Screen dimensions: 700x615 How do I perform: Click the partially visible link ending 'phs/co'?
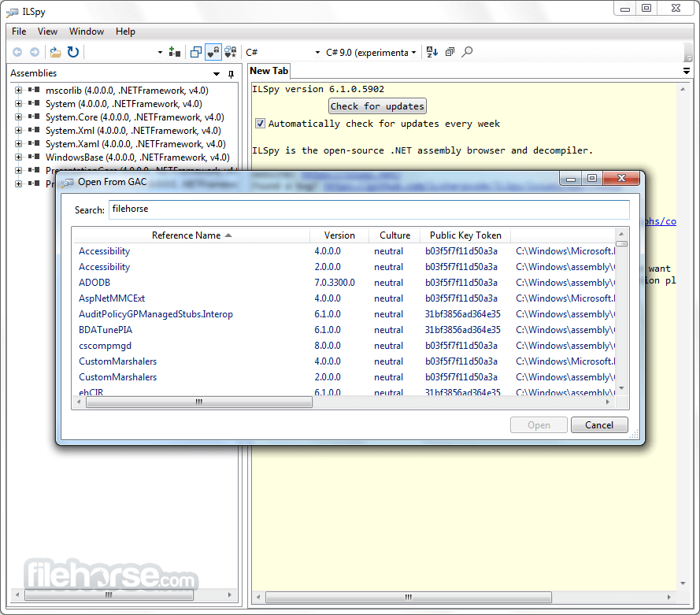pos(661,221)
